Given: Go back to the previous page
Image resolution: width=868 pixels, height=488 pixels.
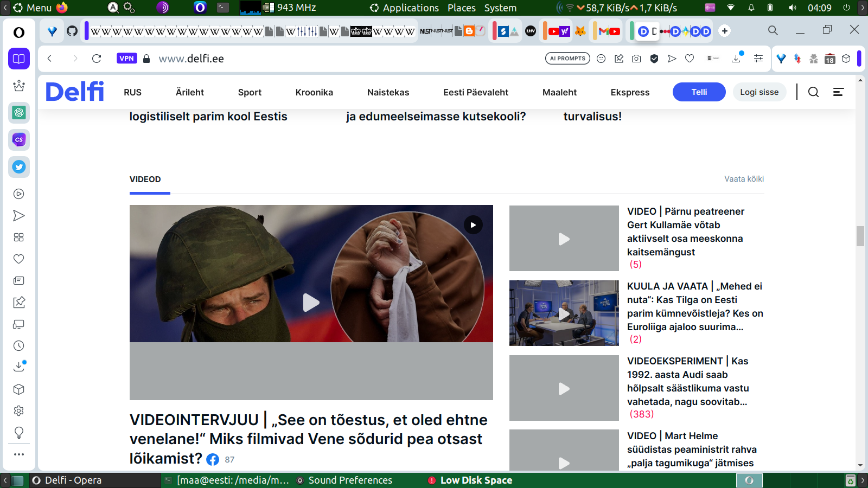Looking at the screenshot, I should click(x=49, y=59).
